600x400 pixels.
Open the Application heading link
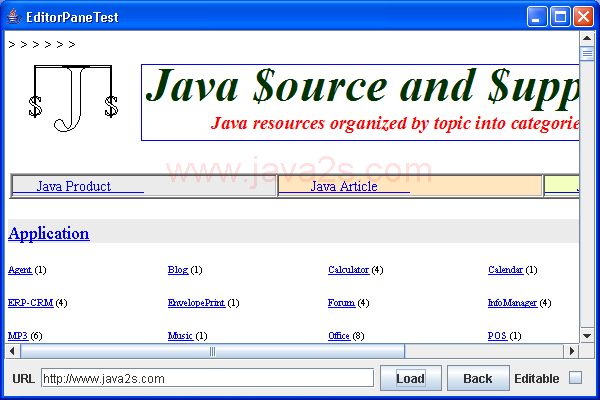(49, 233)
